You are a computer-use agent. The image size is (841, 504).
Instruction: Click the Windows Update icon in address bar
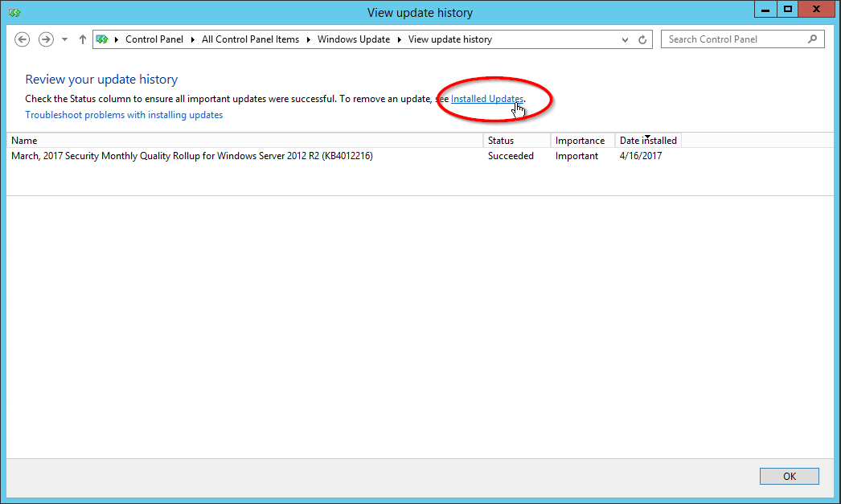(102, 39)
